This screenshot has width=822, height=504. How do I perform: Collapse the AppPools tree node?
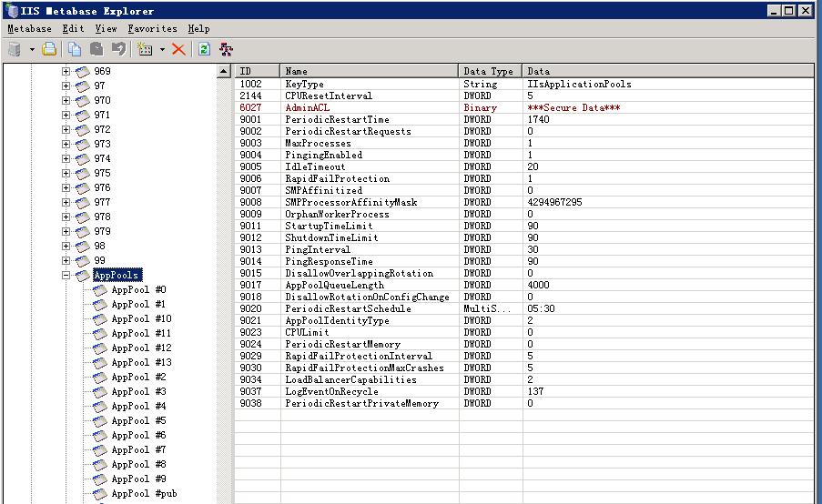pyautogui.click(x=66, y=275)
